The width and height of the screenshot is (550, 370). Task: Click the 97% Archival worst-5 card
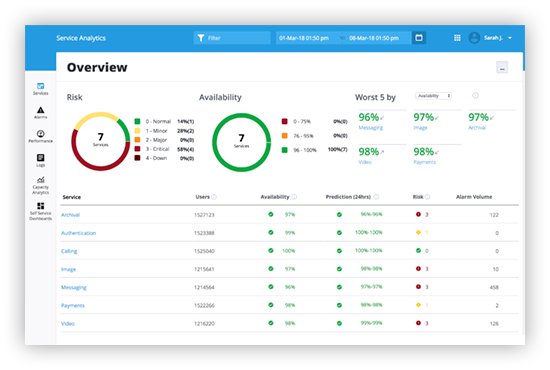pos(492,121)
